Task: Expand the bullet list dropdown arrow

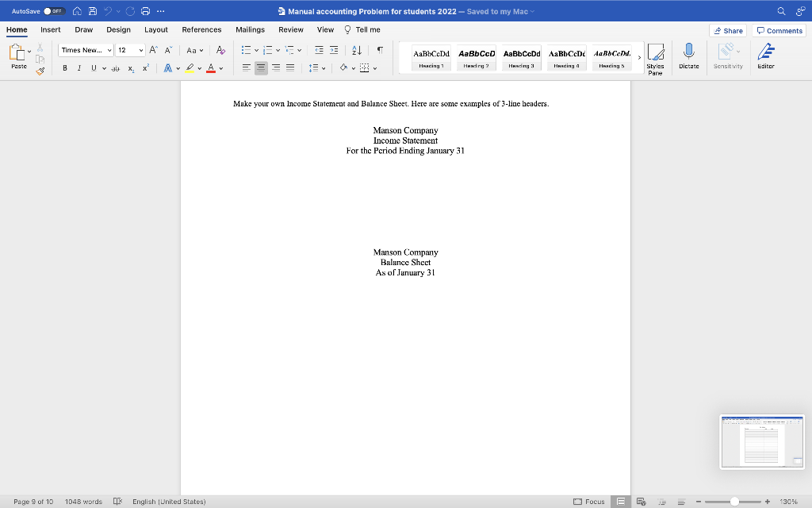Action: tap(256, 50)
